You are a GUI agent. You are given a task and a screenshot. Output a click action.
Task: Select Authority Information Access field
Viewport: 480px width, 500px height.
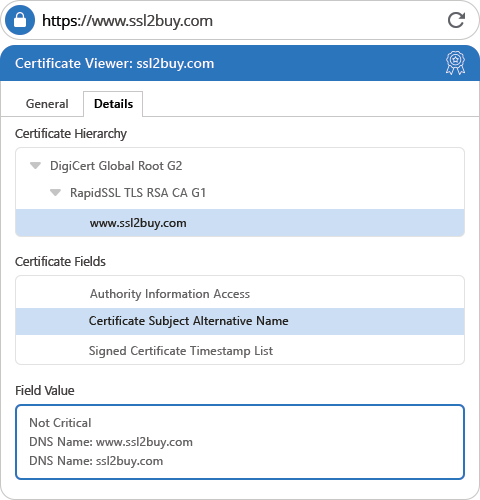[x=240, y=294]
